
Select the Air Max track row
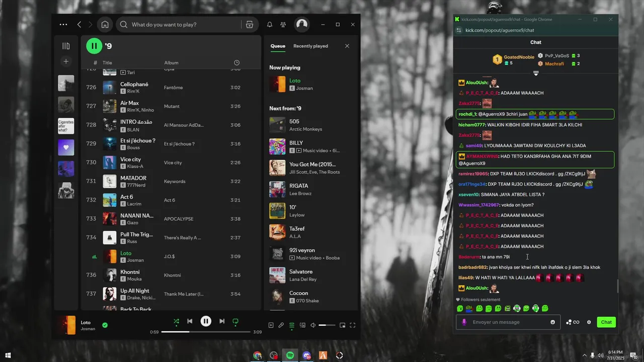[x=171, y=106]
